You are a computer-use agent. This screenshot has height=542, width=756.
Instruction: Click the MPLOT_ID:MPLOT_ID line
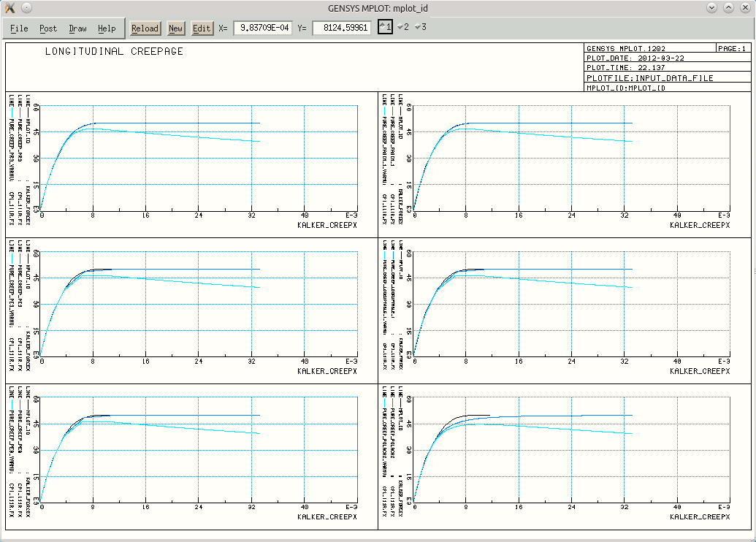click(x=626, y=88)
